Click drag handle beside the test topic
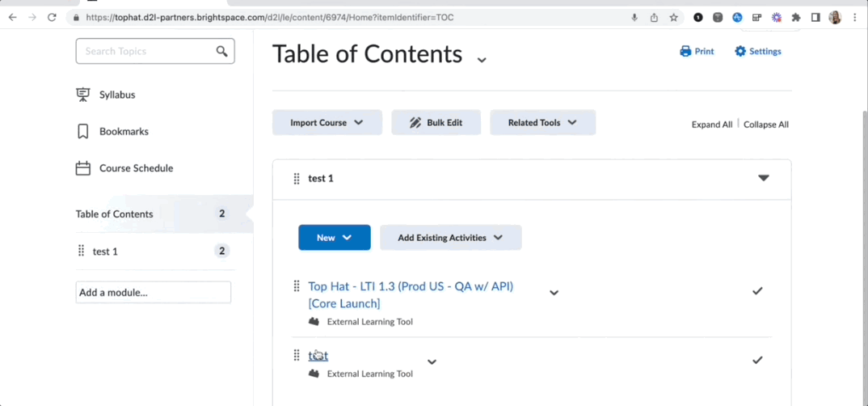The height and width of the screenshot is (406, 868). [296, 356]
